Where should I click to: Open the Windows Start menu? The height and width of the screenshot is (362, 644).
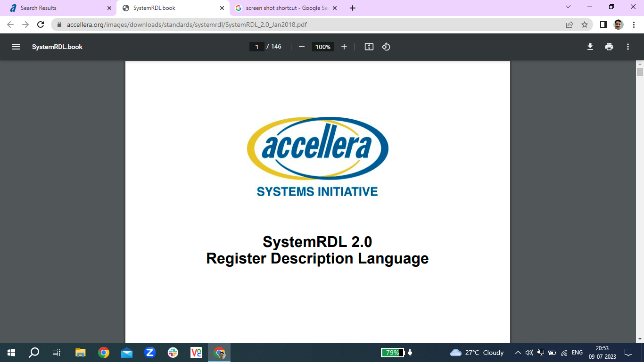click(11, 353)
